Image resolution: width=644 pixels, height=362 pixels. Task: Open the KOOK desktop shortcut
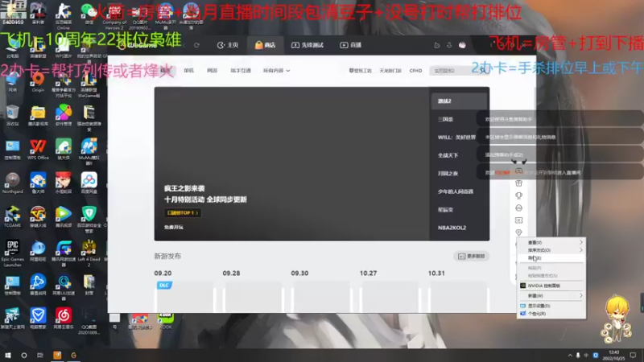166,320
